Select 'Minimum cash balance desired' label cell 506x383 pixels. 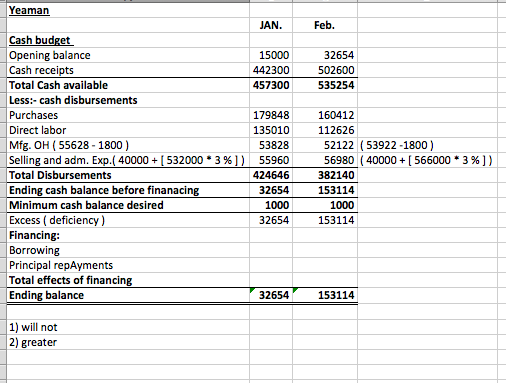click(x=128, y=205)
